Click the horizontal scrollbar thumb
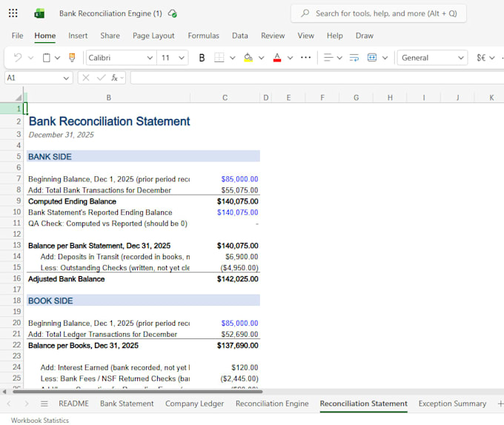This screenshot has width=504, height=425. 138,392
